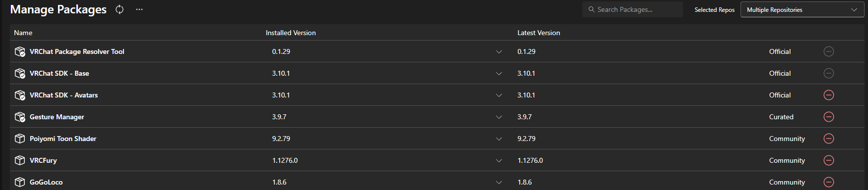Expand version dropdown for Poiyomi Toon Shader
Image resolution: width=868 pixels, height=190 pixels.
[x=499, y=139]
